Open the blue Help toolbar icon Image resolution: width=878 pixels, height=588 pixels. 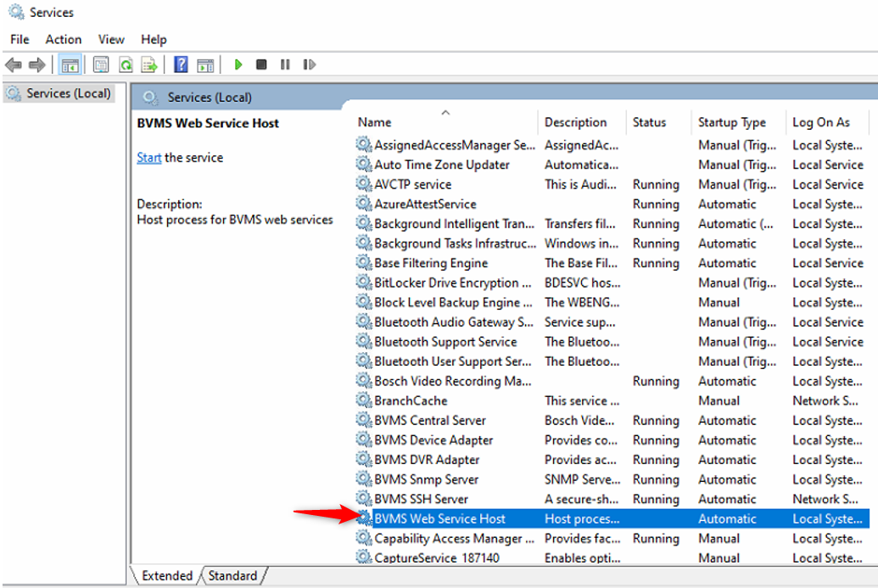[181, 65]
